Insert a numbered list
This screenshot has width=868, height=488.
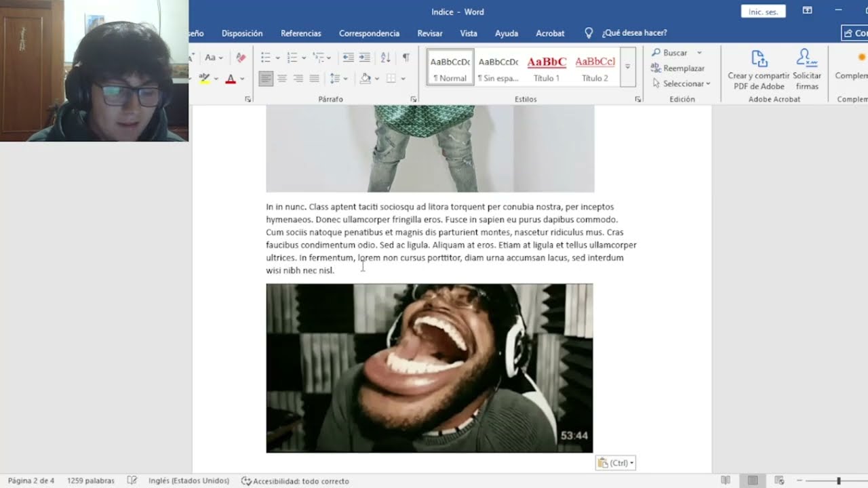(x=292, y=58)
